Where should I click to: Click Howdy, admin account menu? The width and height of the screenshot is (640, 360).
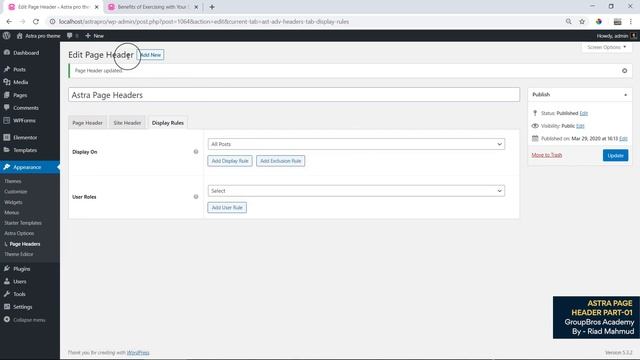616,36
